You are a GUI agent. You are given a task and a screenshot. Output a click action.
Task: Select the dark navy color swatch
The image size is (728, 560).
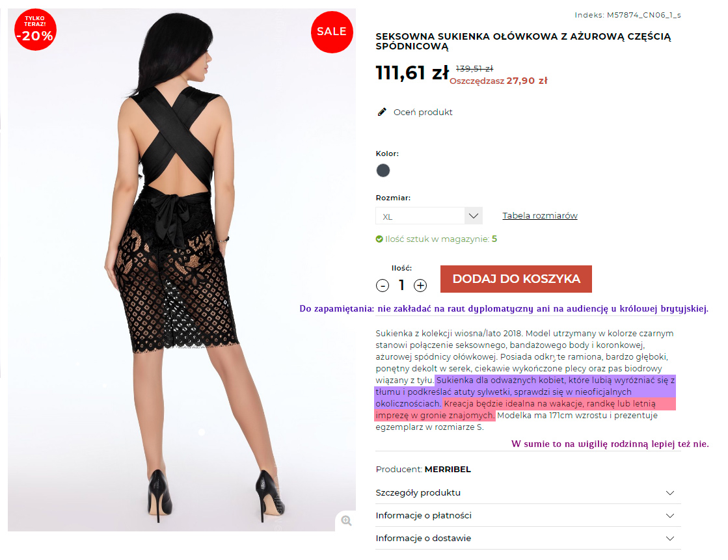coord(383,170)
